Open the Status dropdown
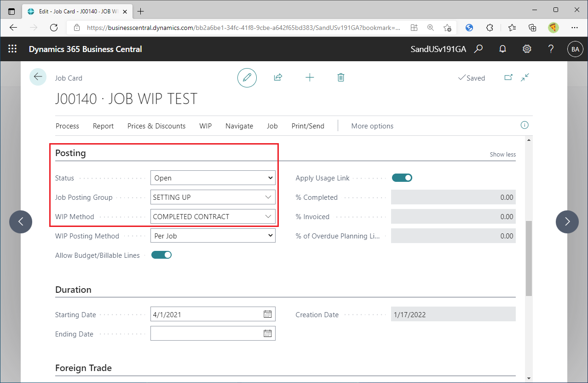 (x=271, y=178)
